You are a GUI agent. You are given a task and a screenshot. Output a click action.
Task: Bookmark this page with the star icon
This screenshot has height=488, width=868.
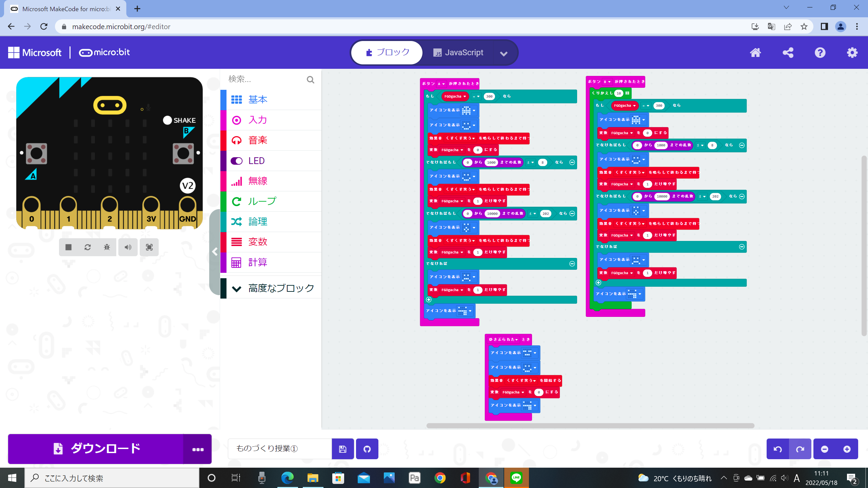804,26
